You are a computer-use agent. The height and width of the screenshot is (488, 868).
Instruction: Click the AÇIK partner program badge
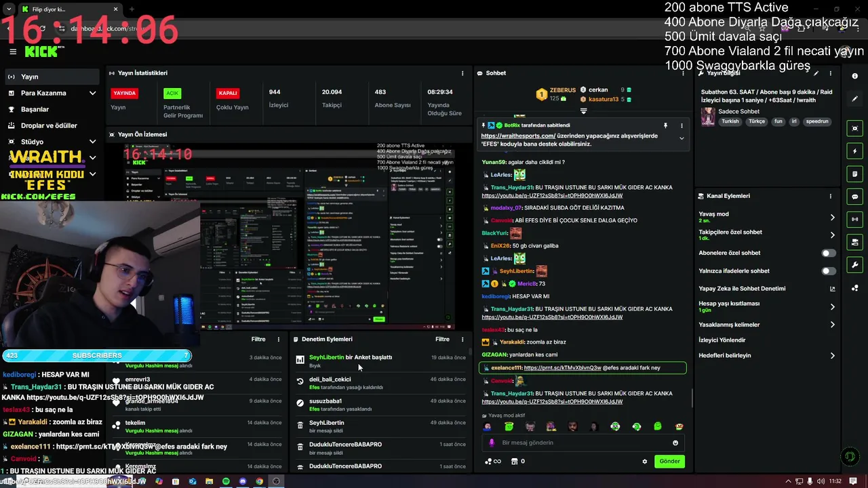[x=172, y=93]
